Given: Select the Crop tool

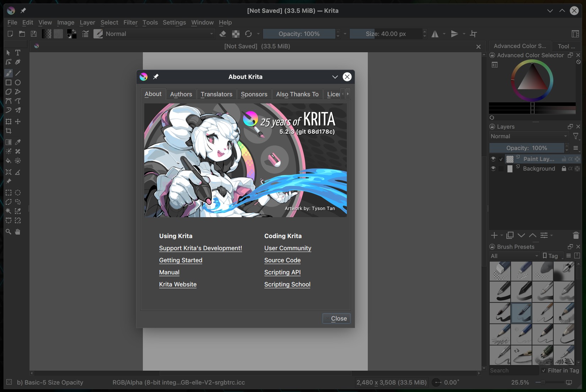Looking at the screenshot, I should tap(9, 131).
